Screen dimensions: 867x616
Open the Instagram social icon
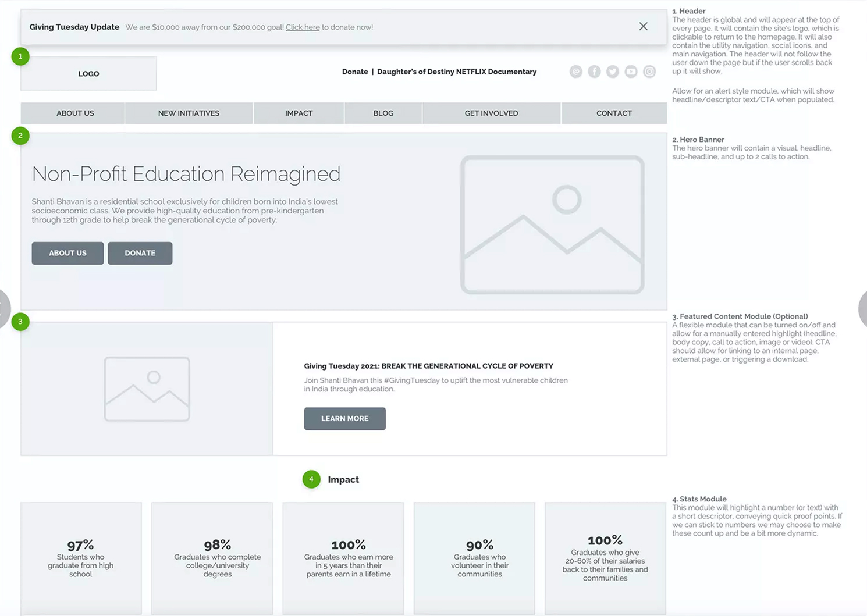click(x=649, y=72)
